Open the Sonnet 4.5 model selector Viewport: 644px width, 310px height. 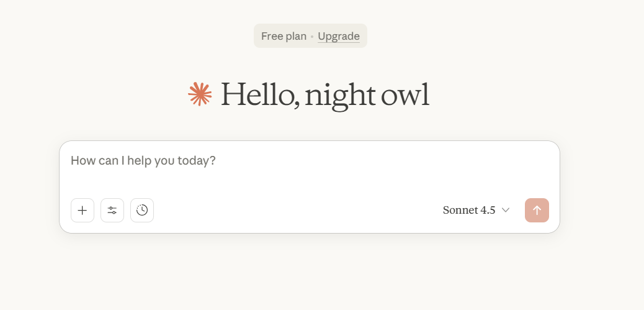click(476, 210)
